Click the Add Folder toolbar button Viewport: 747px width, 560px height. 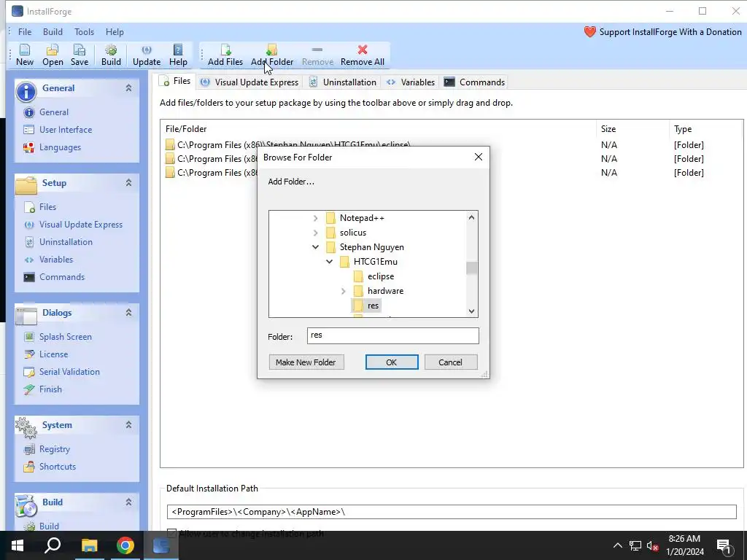click(272, 55)
